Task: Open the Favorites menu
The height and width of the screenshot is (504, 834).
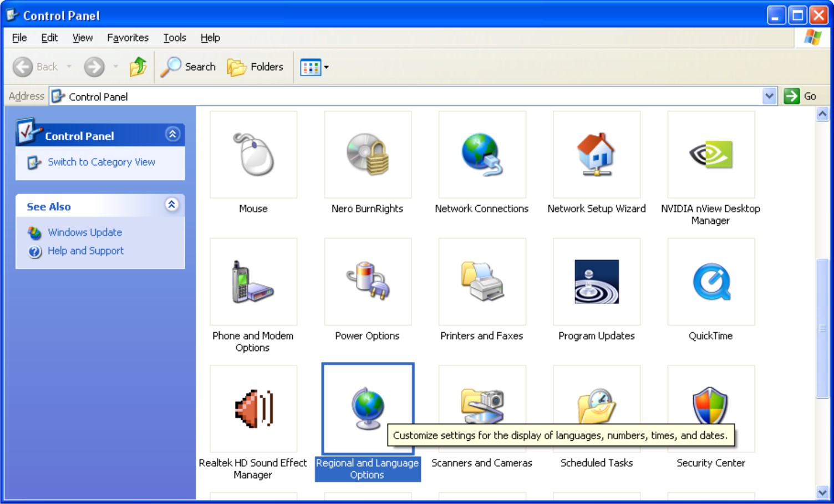Action: 128,38
